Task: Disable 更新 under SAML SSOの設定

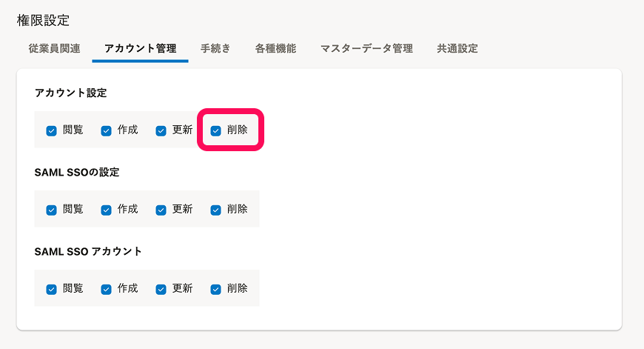Action: click(161, 210)
